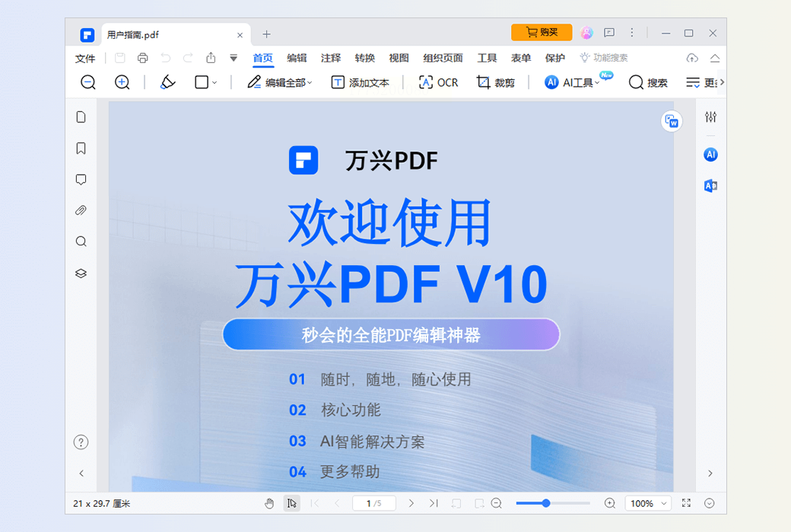Open a new tab with plus button
The width and height of the screenshot is (791, 532).
point(266,34)
